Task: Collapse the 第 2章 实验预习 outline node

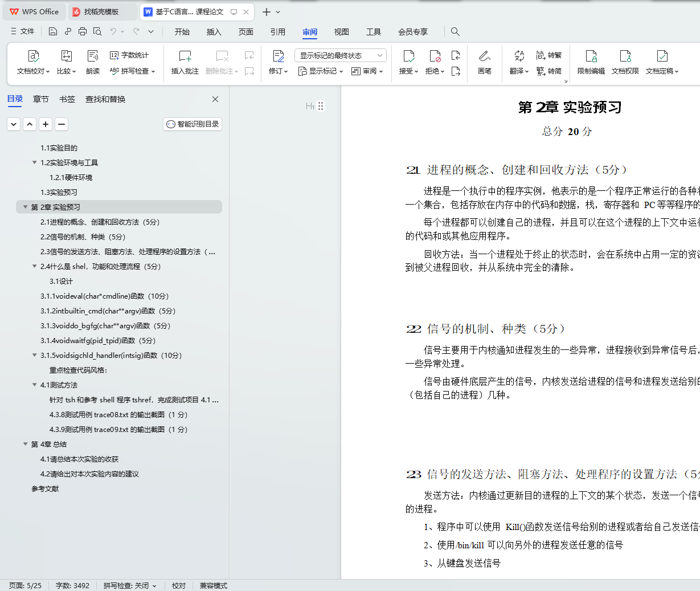Action: tap(25, 207)
